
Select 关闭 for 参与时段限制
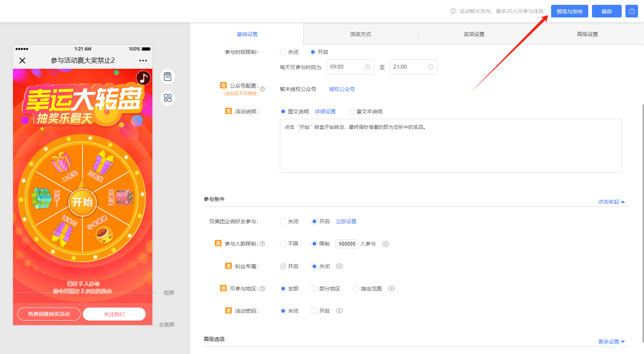(x=283, y=52)
